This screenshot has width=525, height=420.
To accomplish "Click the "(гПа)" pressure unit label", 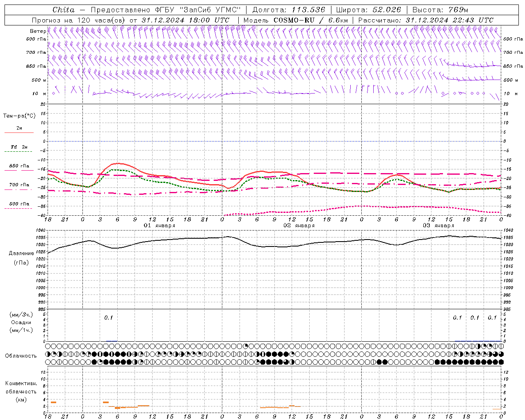I will tap(21, 262).
